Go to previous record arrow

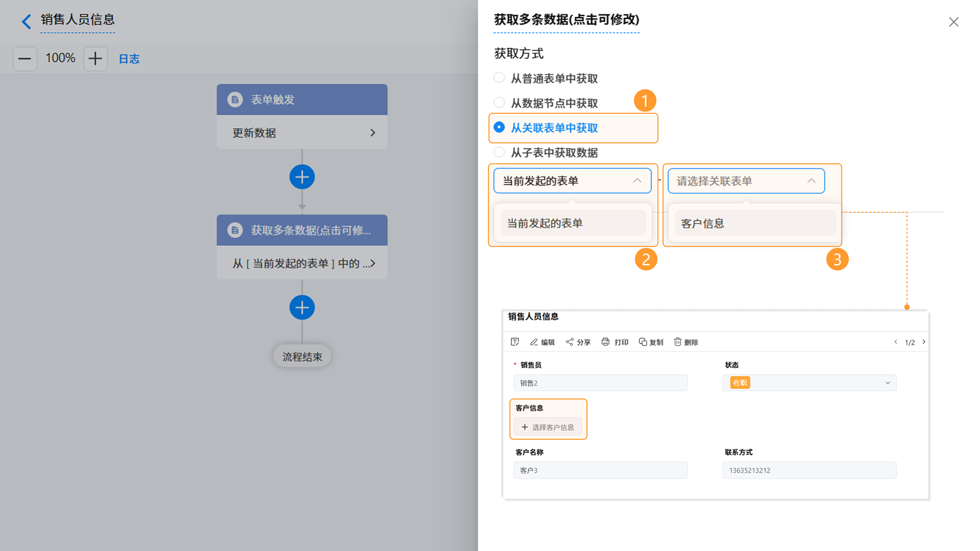(x=896, y=342)
